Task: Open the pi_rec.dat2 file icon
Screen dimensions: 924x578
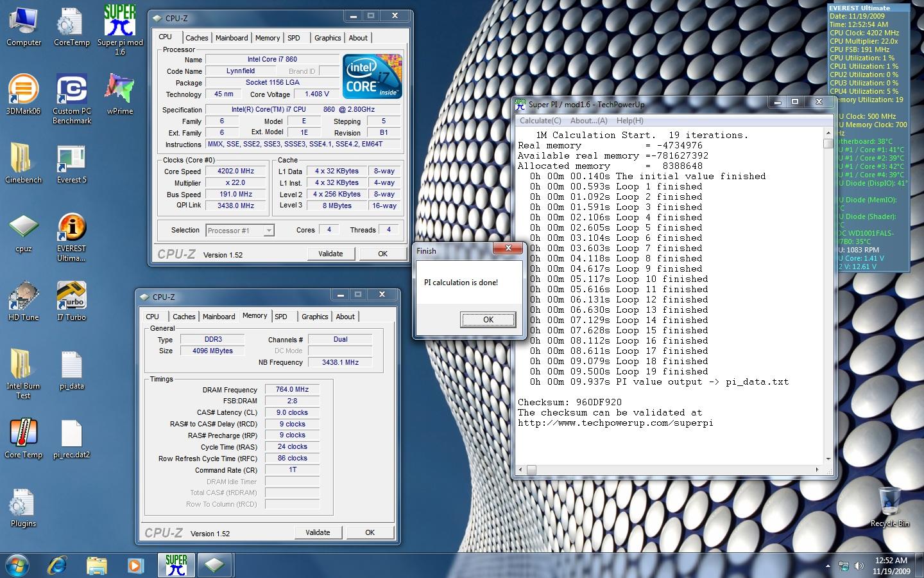Action: click(71, 439)
